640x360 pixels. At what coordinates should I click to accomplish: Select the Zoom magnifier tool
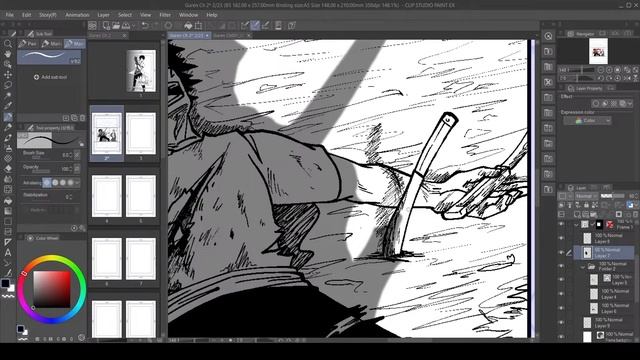coord(8,43)
